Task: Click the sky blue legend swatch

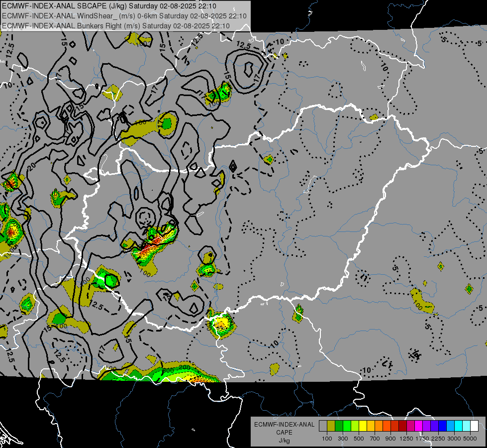Action: pyautogui.click(x=450, y=426)
